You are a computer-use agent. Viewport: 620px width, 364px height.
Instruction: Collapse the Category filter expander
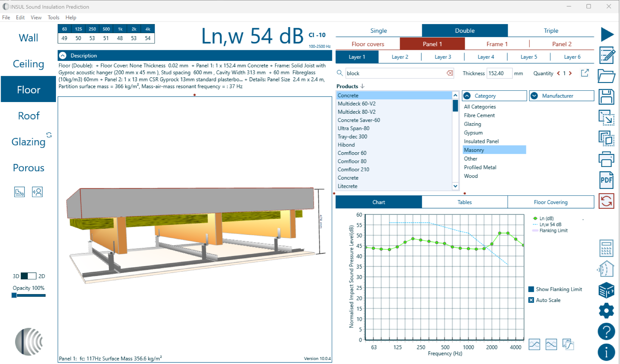(x=467, y=96)
